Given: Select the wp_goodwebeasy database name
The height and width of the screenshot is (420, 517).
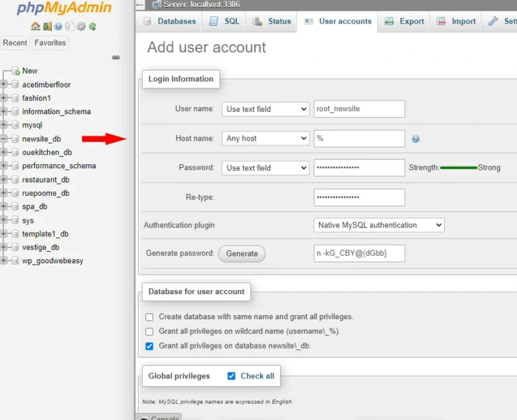Looking at the screenshot, I should (x=53, y=260).
